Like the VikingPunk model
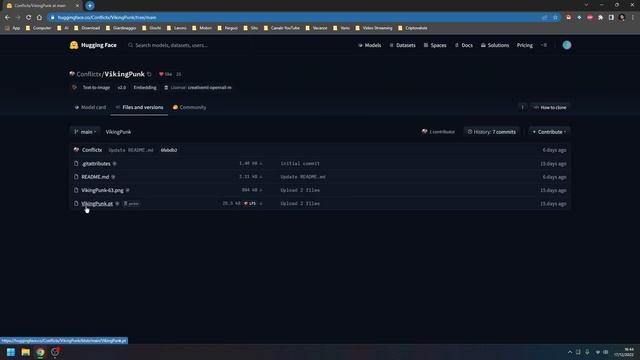Viewport: 640px width, 360px height. pos(166,74)
